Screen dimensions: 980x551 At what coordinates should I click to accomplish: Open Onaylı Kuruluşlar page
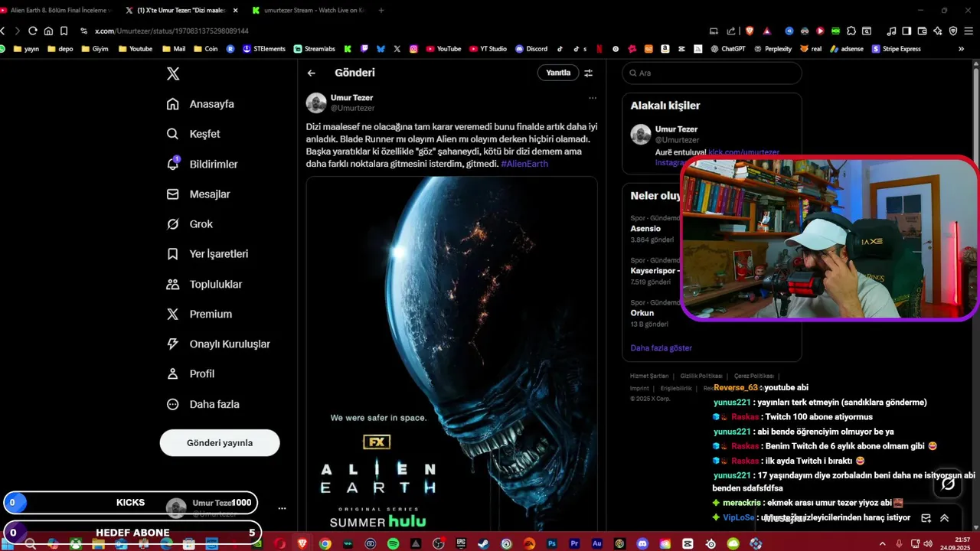click(x=218, y=344)
